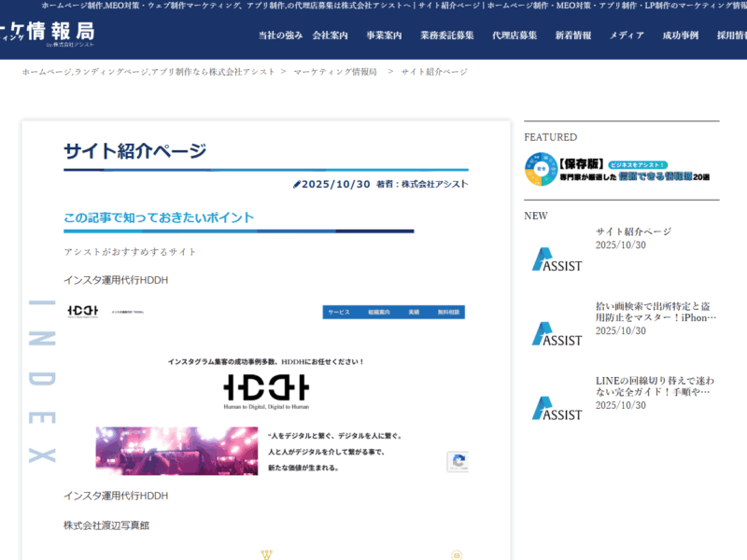Open the 当社の強み menu item
The height and width of the screenshot is (560, 747).
[280, 35]
